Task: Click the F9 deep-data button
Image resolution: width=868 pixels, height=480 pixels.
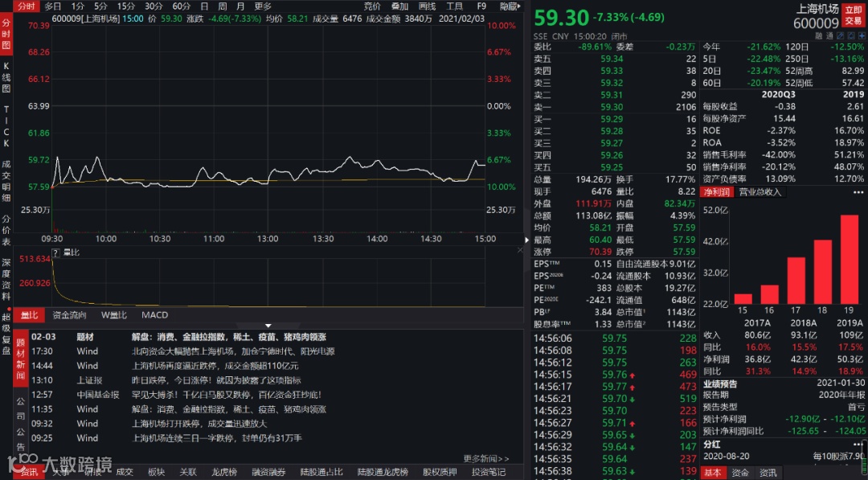Action: pyautogui.click(x=481, y=6)
